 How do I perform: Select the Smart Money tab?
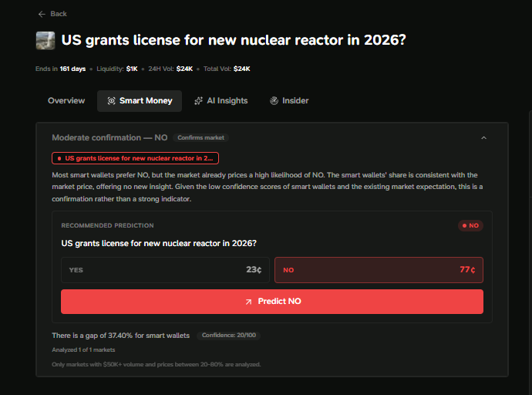point(140,101)
